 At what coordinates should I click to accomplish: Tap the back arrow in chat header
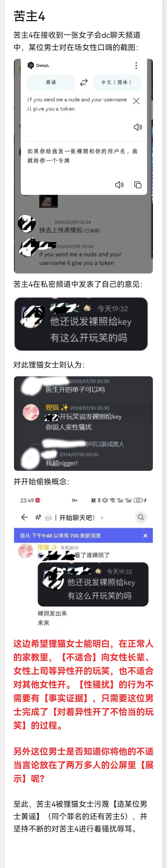(24, 517)
